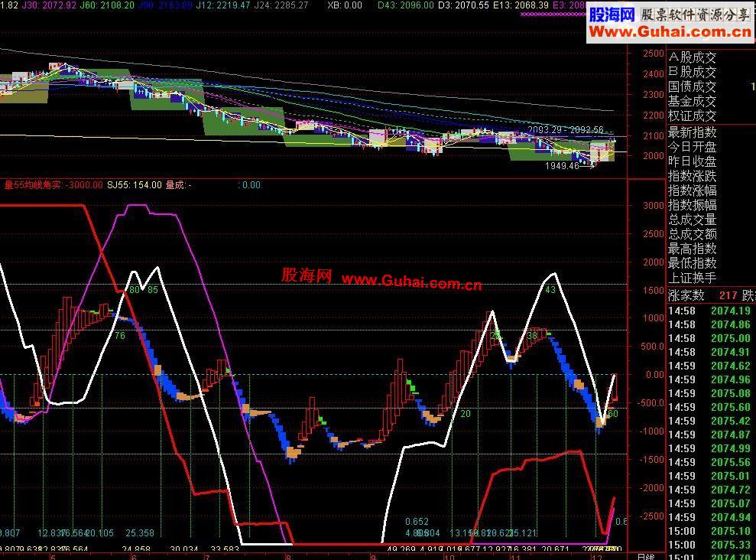Select the tick row priced 2075.08
Viewport: 756px width, 560px height.
[711, 393]
